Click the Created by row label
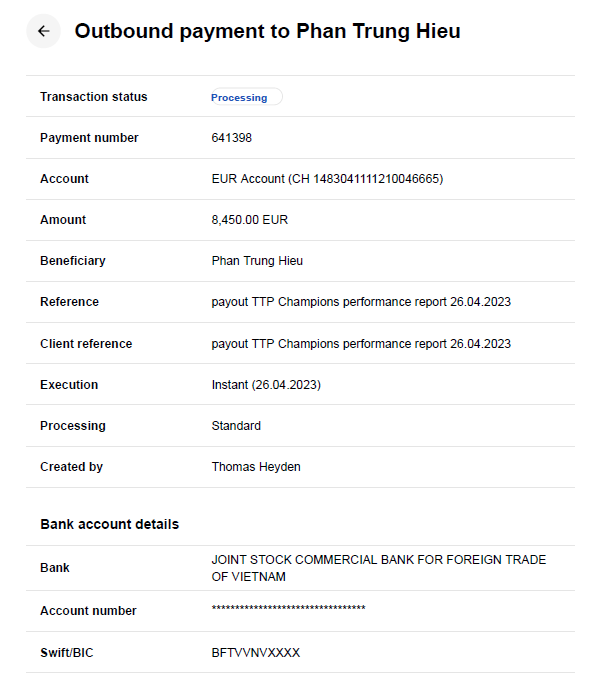Viewport: 611px width, 686px height. click(71, 467)
